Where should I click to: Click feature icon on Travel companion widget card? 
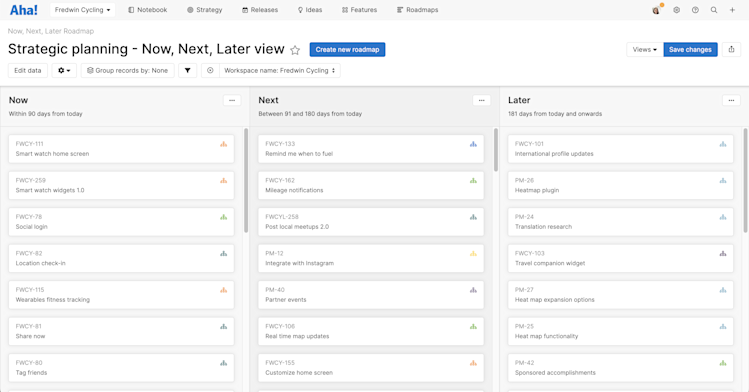[723, 254]
